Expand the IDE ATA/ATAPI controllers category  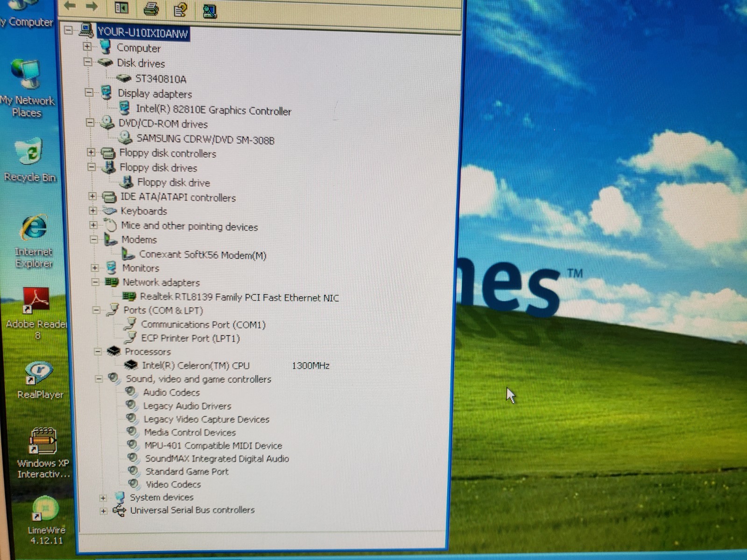pos(92,196)
